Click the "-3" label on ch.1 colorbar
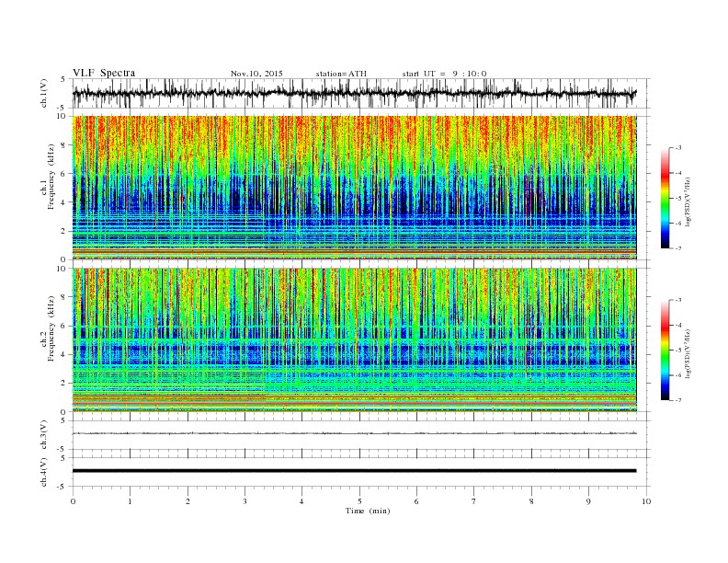728x563 pixels. coord(678,148)
